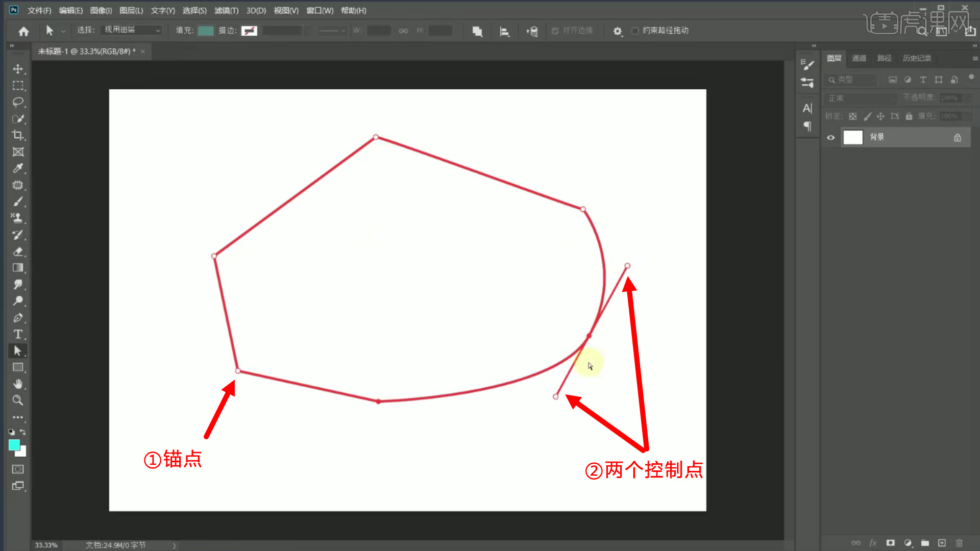Toggle the shape layer filter
This screenshot has height=551, width=980.
point(939,80)
